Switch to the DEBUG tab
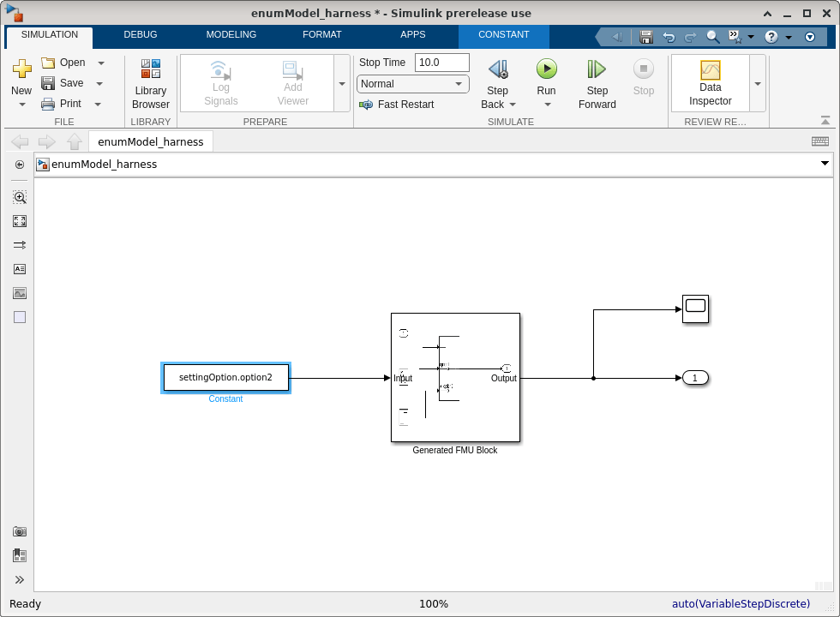The image size is (840, 617). (x=141, y=35)
